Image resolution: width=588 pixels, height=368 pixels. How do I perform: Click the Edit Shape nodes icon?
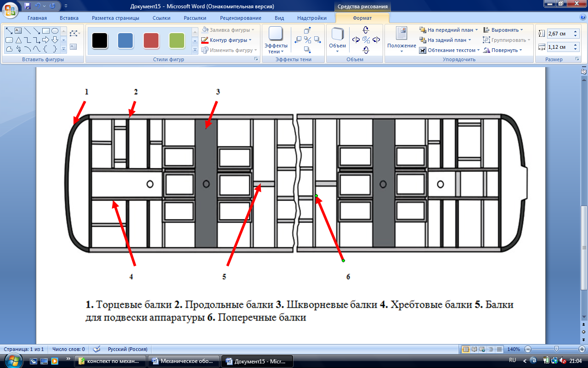pos(73,34)
